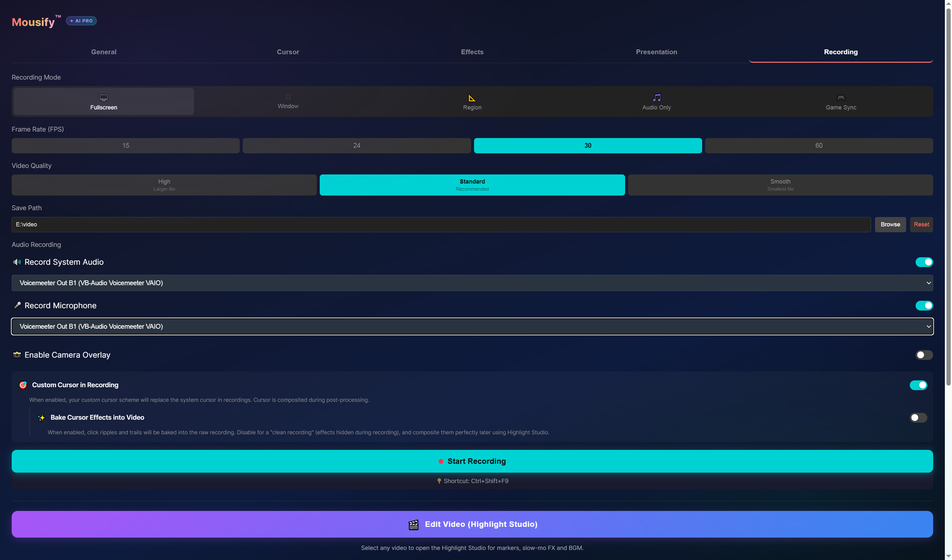Switch to the Cursor tab

tap(288, 52)
